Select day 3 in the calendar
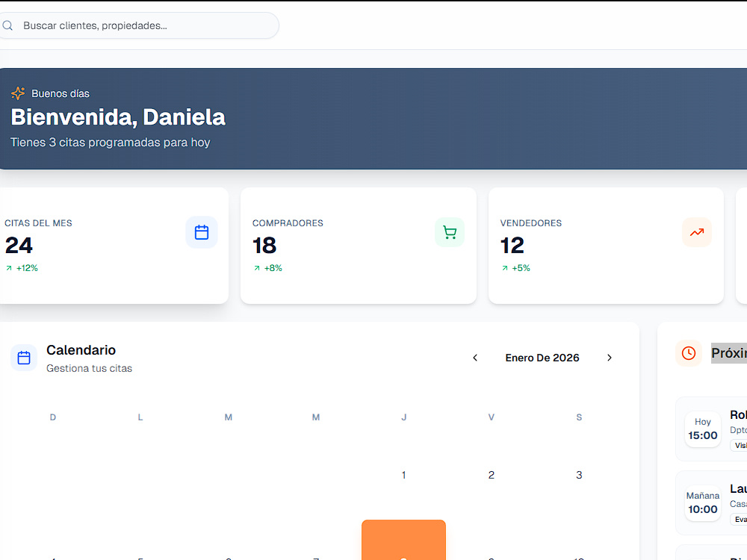747x560 pixels. click(x=579, y=475)
